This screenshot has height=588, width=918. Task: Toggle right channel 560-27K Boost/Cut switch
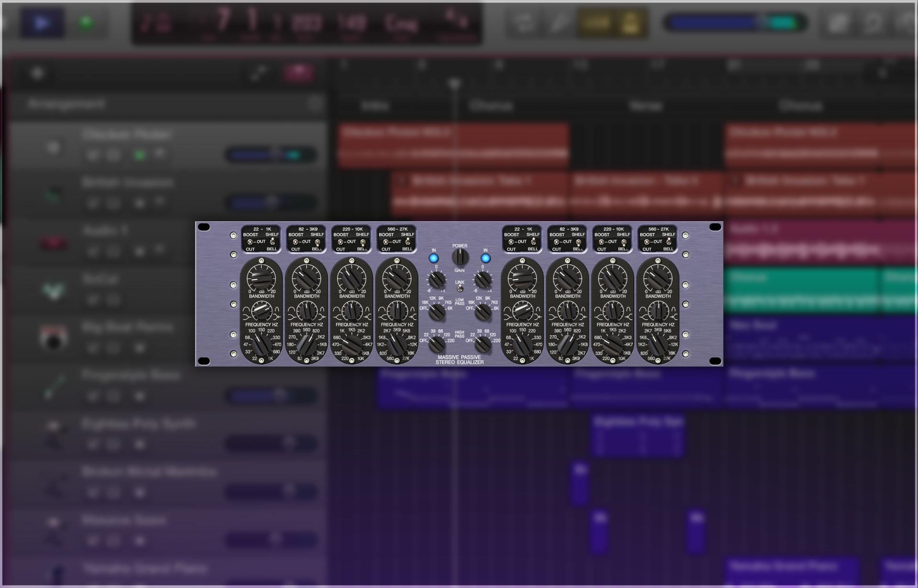[x=647, y=242]
